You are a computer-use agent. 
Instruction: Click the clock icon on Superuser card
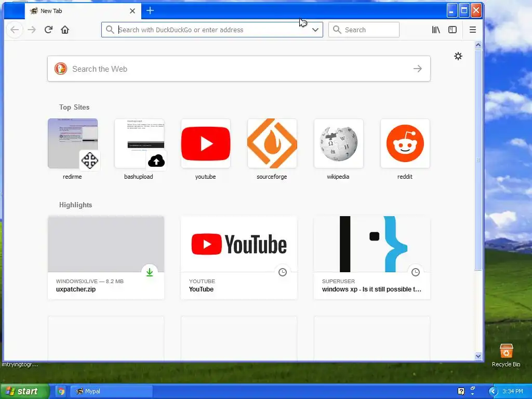pos(416,272)
